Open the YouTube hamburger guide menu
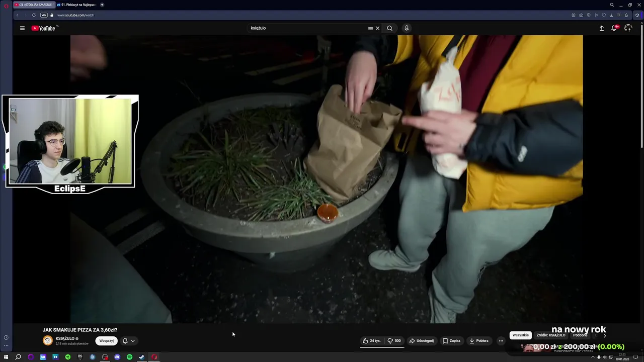 (x=22, y=28)
